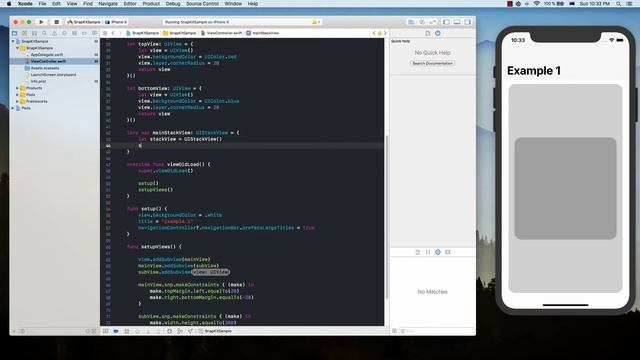640x360 pixels.
Task: Click the library filter field
Action: [436, 331]
